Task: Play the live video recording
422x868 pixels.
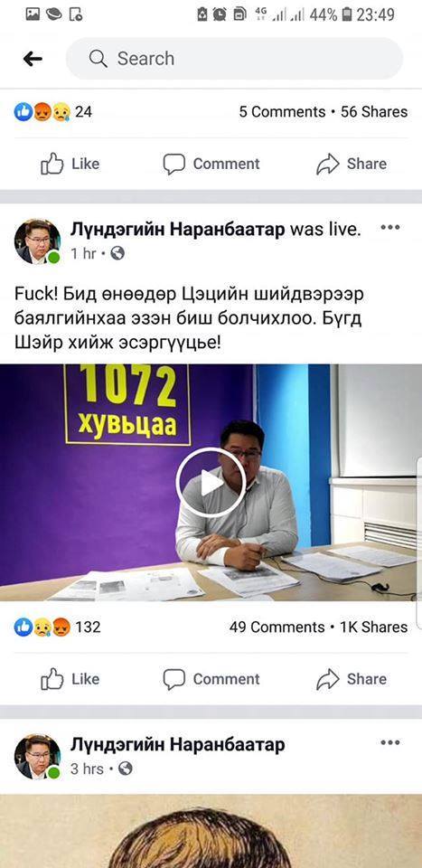Action: [211, 483]
